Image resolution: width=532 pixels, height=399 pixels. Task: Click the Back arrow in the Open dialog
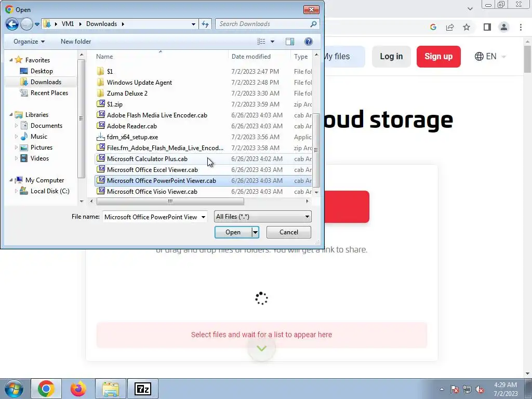[12, 24]
